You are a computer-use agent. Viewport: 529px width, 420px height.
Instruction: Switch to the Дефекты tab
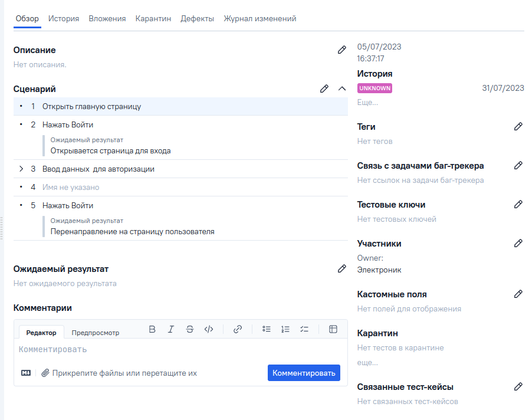(x=197, y=19)
